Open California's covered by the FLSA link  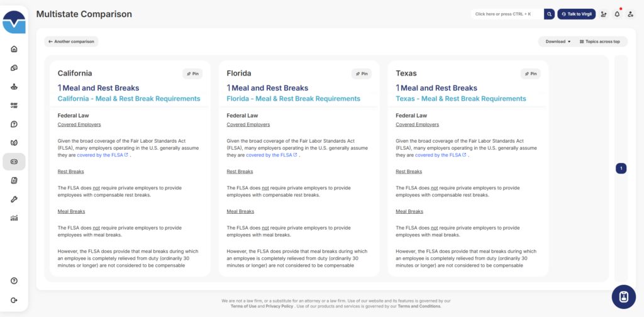pos(103,155)
